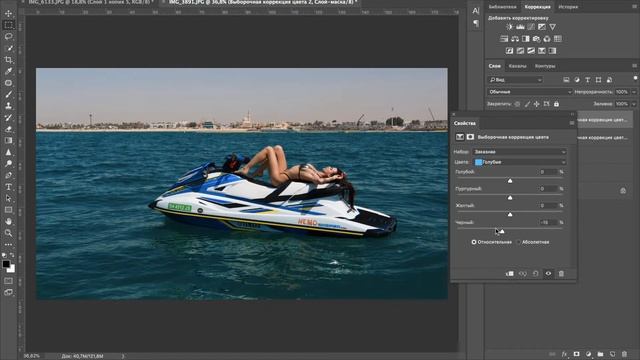The height and width of the screenshot is (360, 640).
Task: Click the foreground color swatch
Action: pos(6,264)
